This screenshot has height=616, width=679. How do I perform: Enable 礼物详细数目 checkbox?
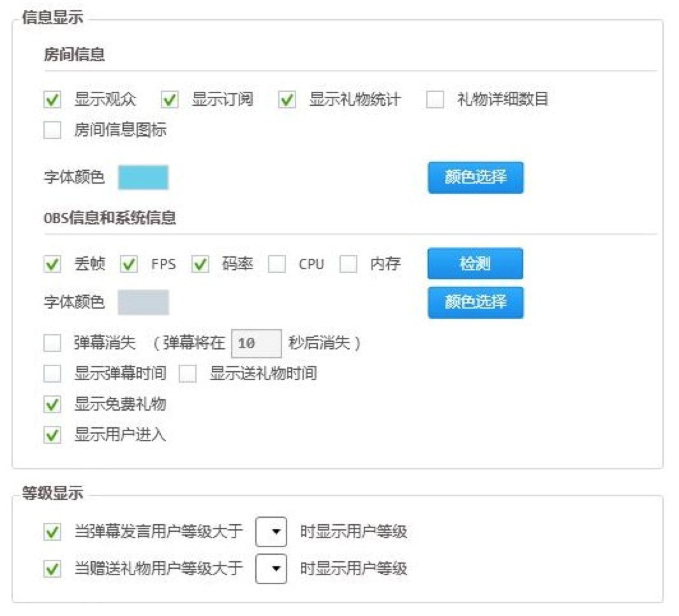pyautogui.click(x=435, y=100)
